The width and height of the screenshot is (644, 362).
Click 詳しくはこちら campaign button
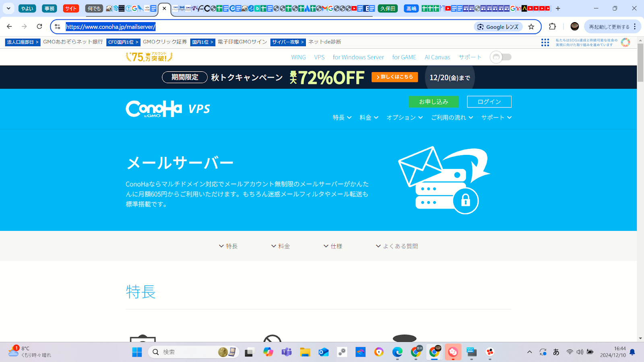pos(394,77)
